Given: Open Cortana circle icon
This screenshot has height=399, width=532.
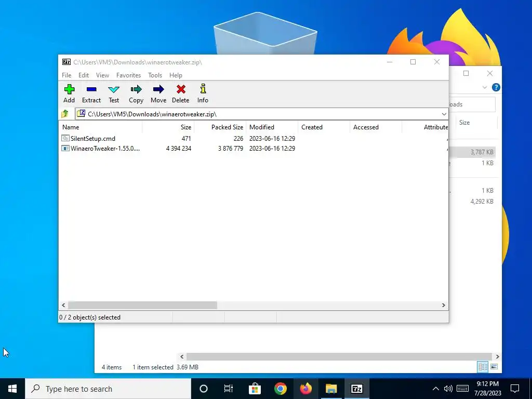Looking at the screenshot, I should (x=204, y=389).
